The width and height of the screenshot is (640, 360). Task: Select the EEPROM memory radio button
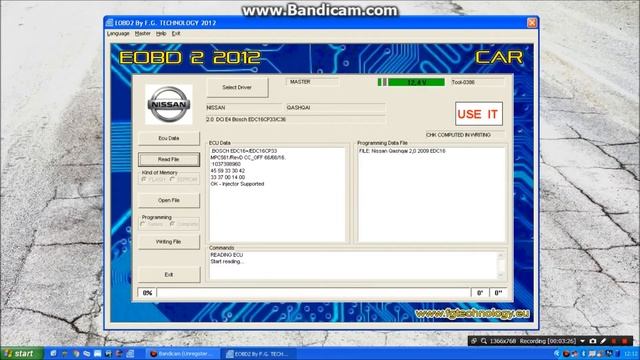(172, 180)
